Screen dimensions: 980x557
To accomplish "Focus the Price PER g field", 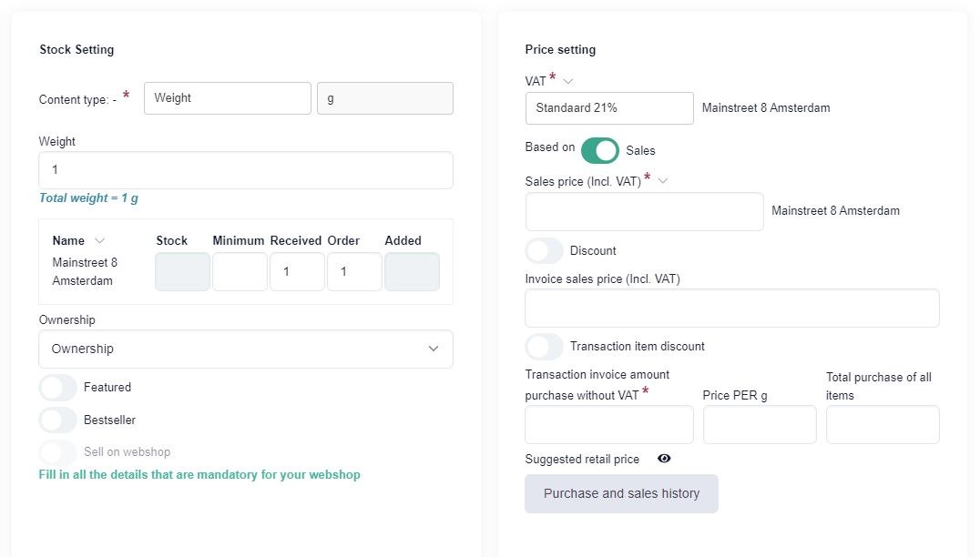I will pos(760,424).
